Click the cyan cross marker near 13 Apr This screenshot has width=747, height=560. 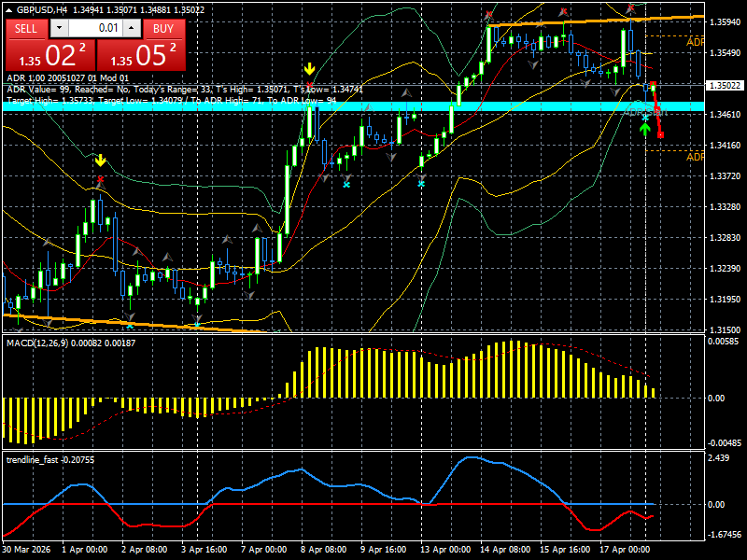(x=421, y=184)
